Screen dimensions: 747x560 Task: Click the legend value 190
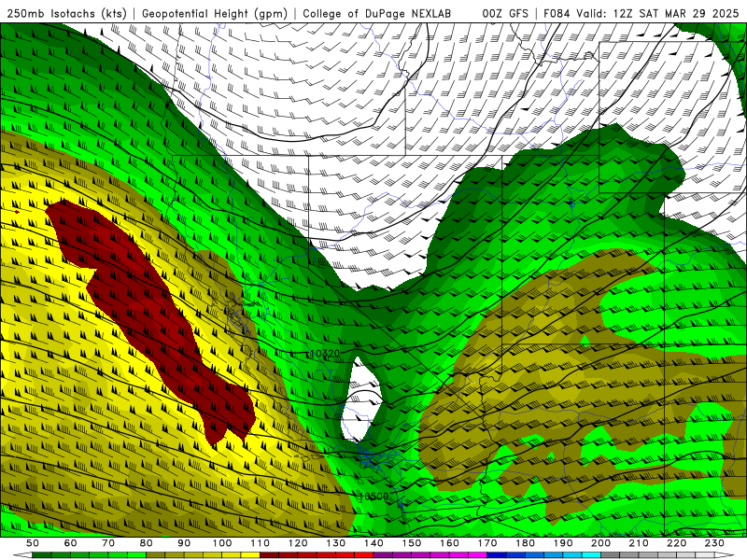tap(563, 543)
